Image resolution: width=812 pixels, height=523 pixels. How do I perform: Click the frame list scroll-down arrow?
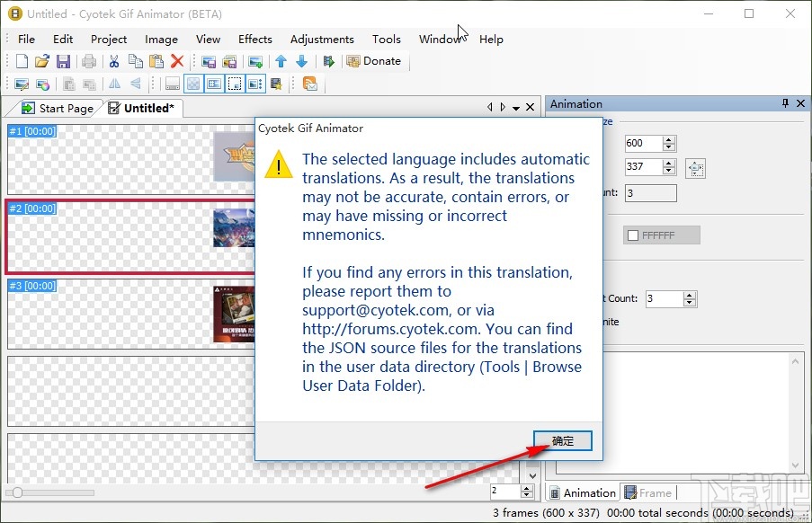pos(532,476)
